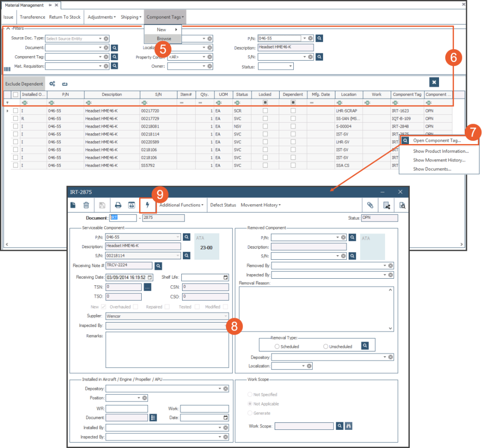Click the Print preview icon in IRT-2875
482x448 pixels.
coord(132,205)
